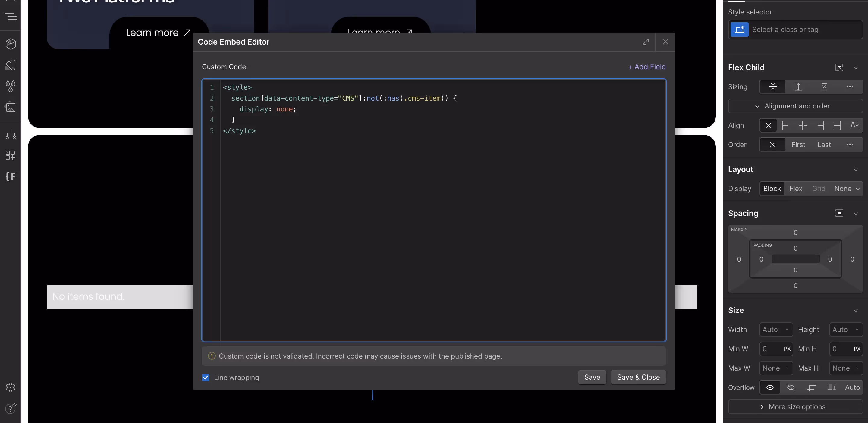
Task: Set overflow to hidden crossed-eye icon
Action: pos(791,388)
